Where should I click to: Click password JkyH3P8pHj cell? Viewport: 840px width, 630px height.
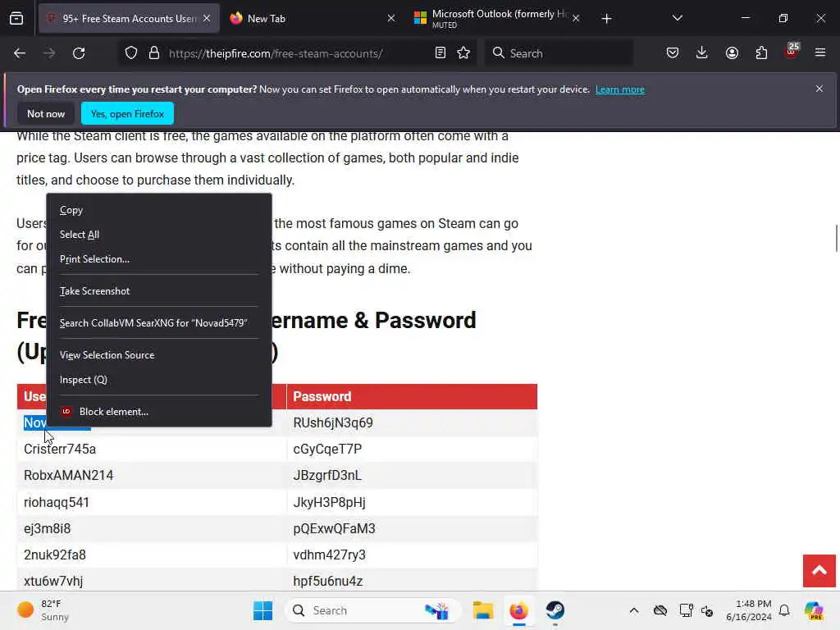pyautogui.click(x=412, y=502)
